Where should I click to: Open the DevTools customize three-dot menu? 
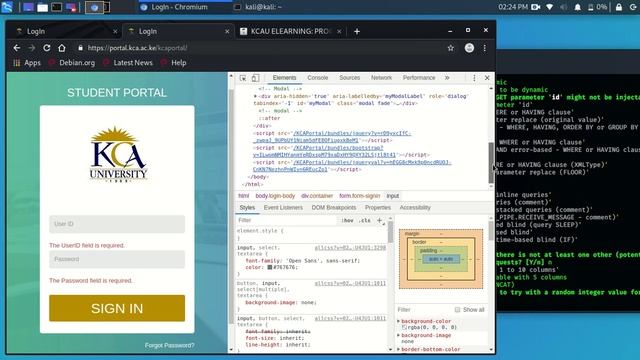[x=474, y=78]
